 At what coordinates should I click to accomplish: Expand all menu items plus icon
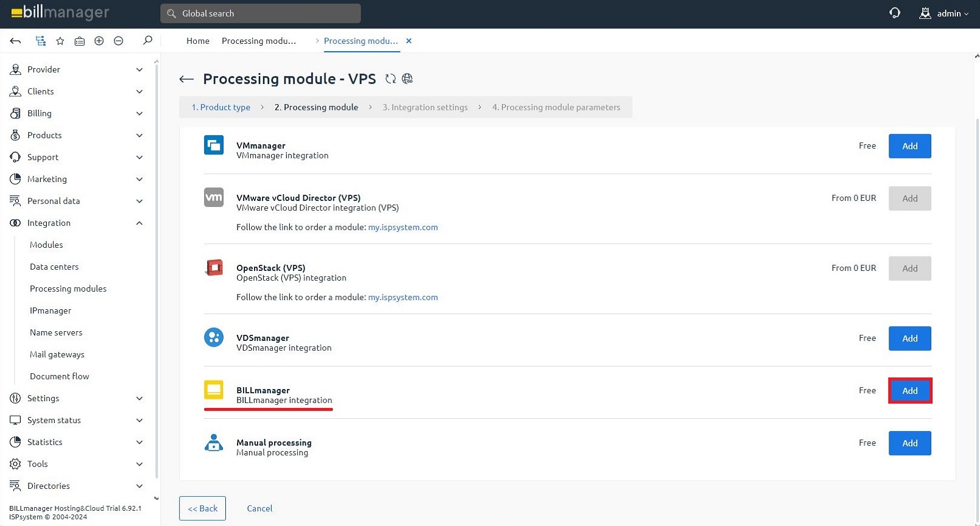[99, 41]
